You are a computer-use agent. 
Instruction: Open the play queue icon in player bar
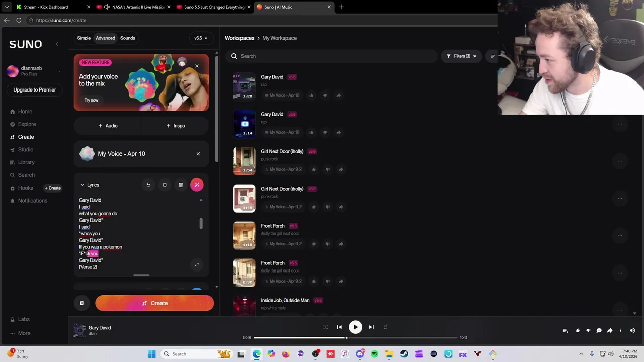click(565, 330)
